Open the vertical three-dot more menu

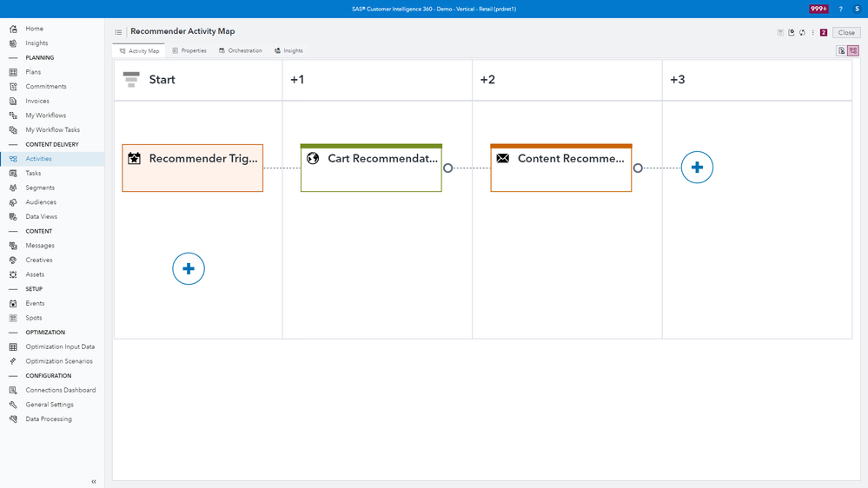(813, 33)
